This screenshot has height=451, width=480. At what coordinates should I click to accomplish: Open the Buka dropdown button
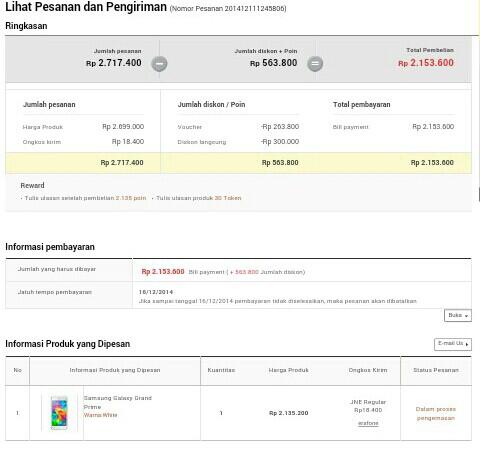(458, 315)
